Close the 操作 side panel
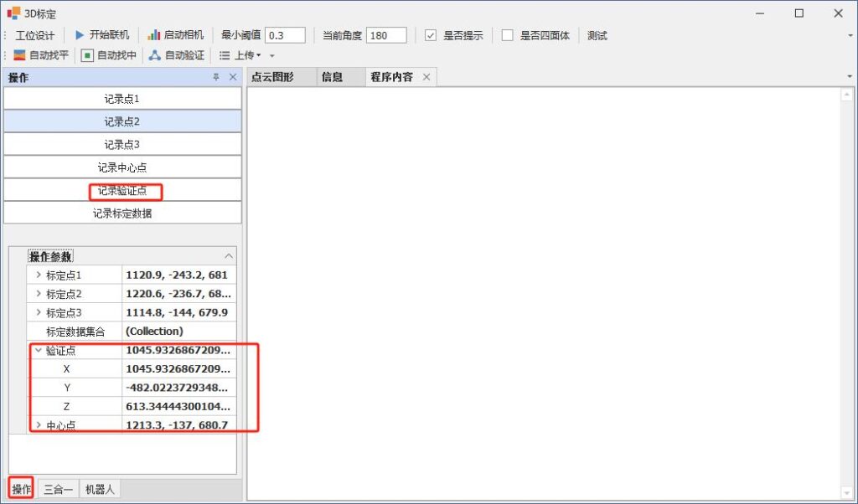The height and width of the screenshot is (504, 858). tap(233, 77)
